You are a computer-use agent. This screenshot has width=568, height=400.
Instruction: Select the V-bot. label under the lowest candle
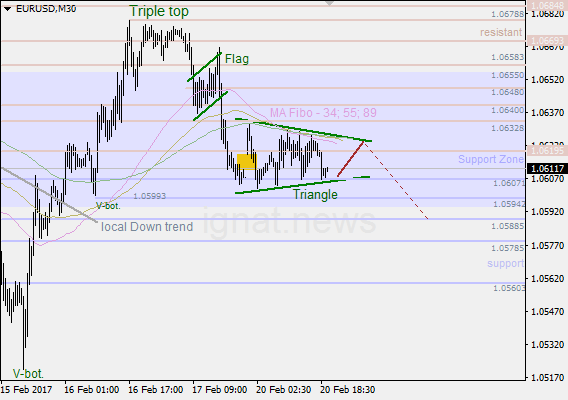[28, 373]
